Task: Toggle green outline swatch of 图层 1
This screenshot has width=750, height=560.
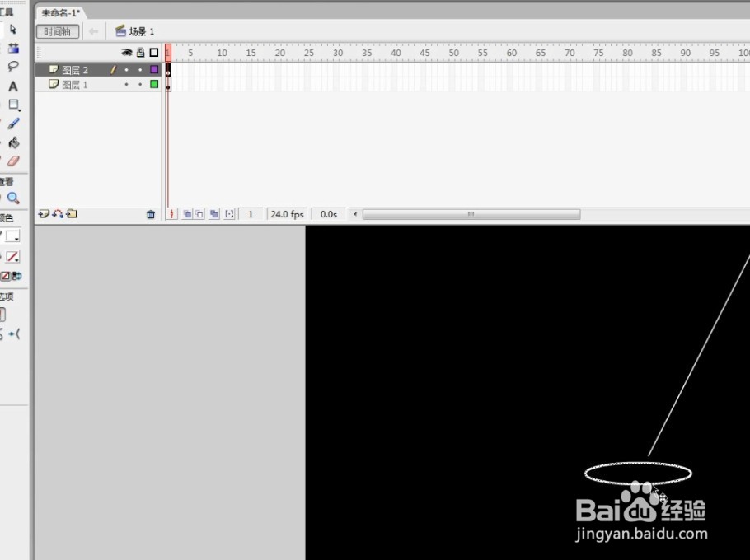Action: tap(154, 84)
